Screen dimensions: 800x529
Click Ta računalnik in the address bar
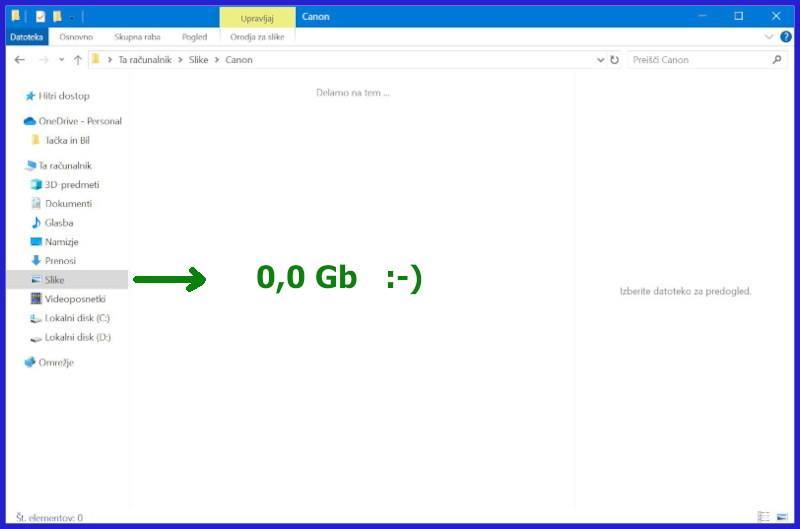[x=145, y=60]
